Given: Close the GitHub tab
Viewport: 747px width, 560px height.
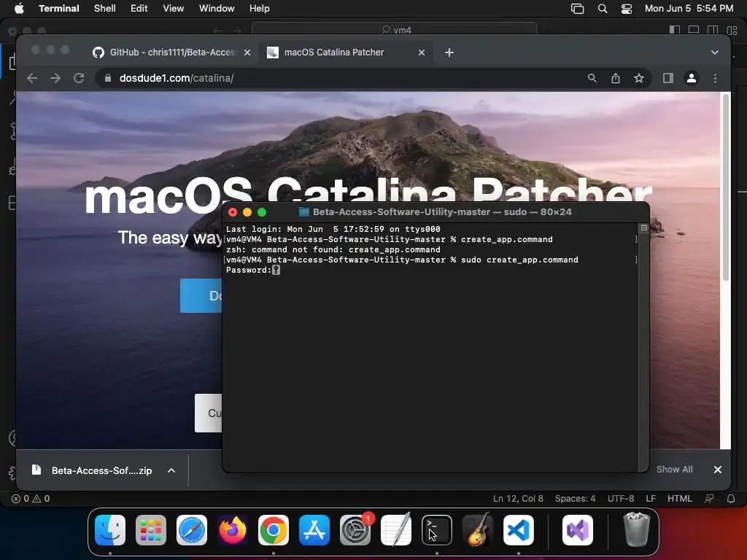Looking at the screenshot, I should pyautogui.click(x=247, y=52).
